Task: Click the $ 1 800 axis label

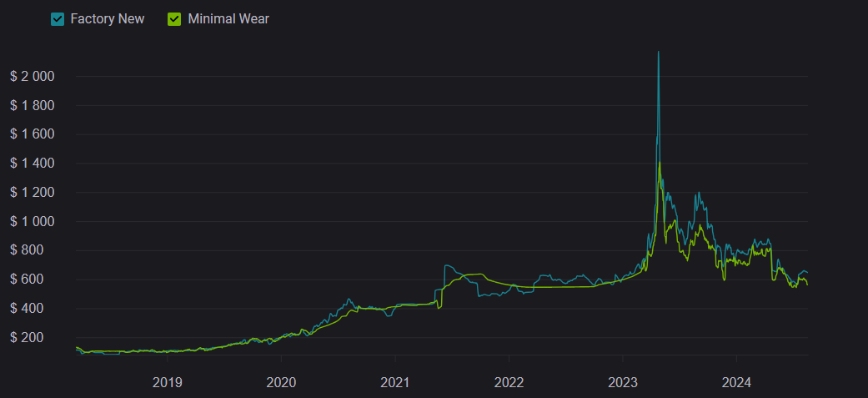Action: click(x=33, y=105)
